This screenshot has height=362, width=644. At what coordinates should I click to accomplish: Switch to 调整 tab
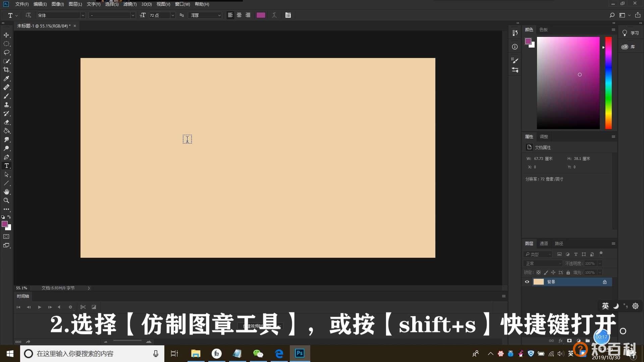pyautogui.click(x=544, y=136)
